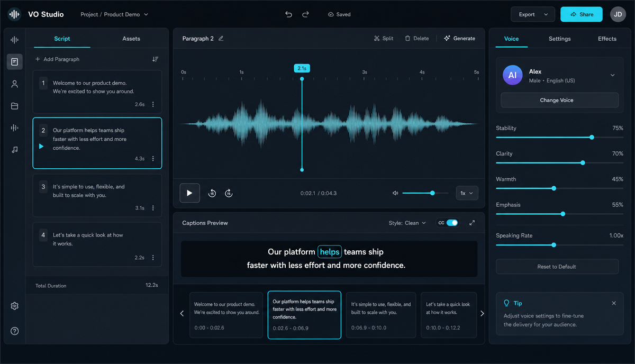The image size is (635, 364).
Task: Expand captions preview to fullscreen
Action: [472, 223]
